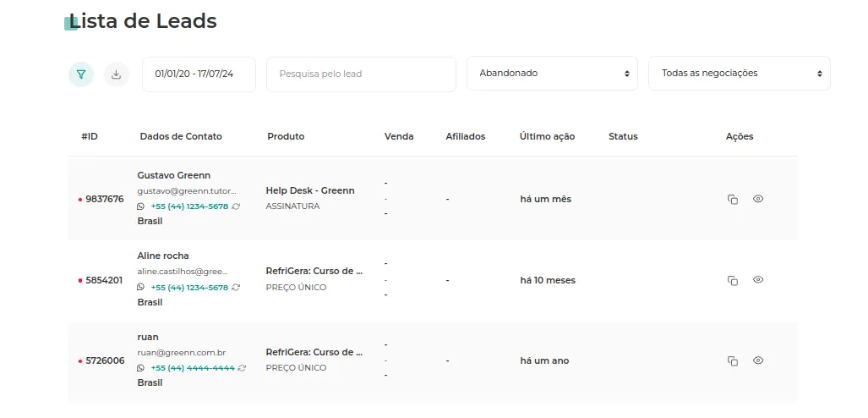Screen dimensions: 868x418
Task: Click Brasil under ruan
Action: [150, 382]
